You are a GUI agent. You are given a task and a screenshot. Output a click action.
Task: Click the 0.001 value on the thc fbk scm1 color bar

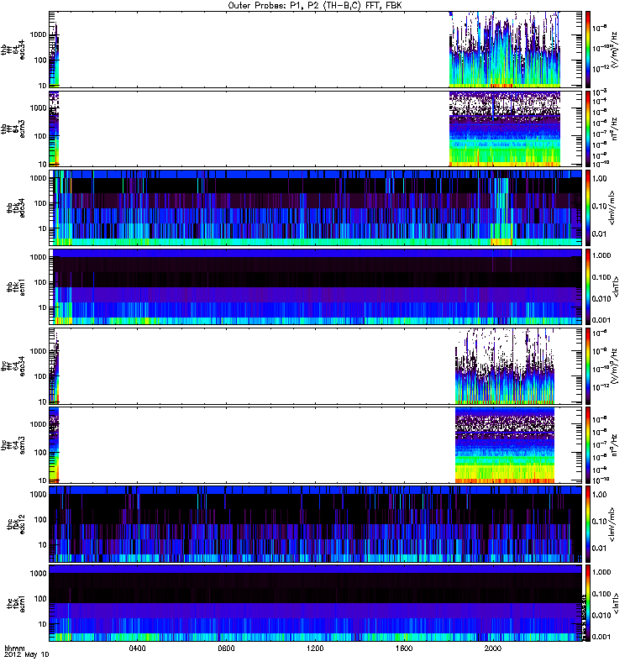(601, 637)
